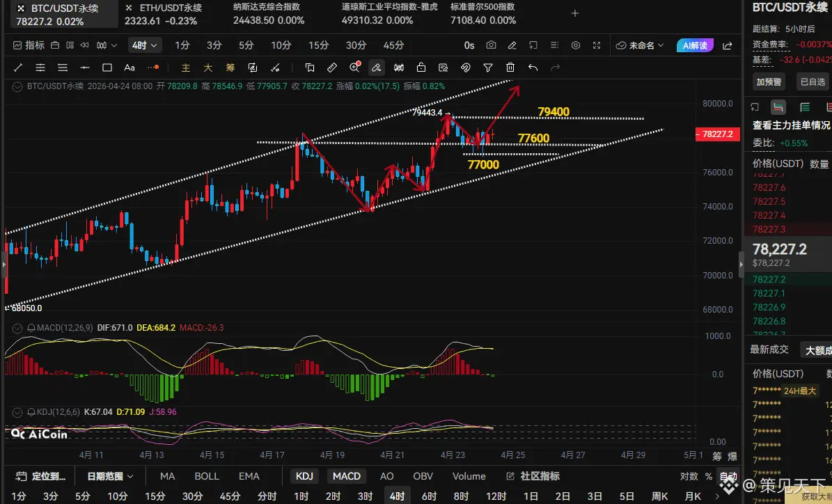Click the note edit icon in drawing toolbar
This screenshot has width=832, height=504.
tap(443, 68)
